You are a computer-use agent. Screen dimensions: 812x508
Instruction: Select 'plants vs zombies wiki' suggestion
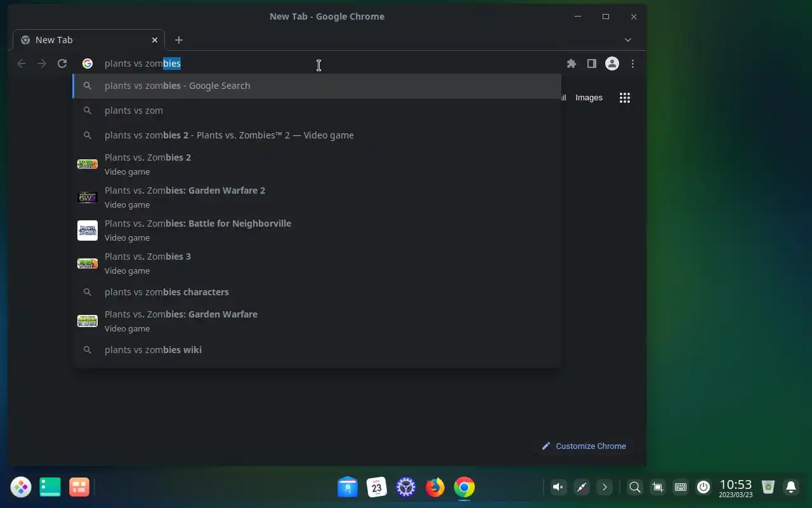coord(317,350)
